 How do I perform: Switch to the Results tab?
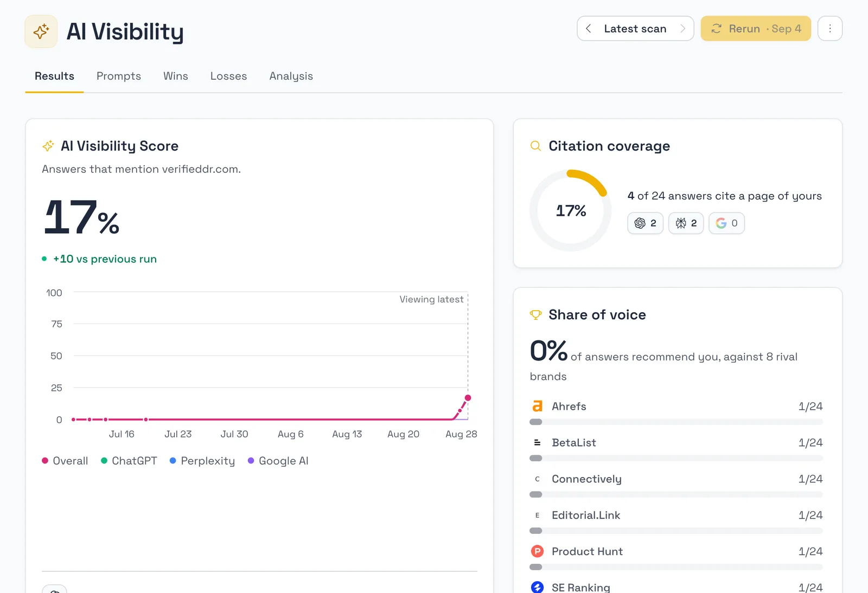[x=54, y=76]
